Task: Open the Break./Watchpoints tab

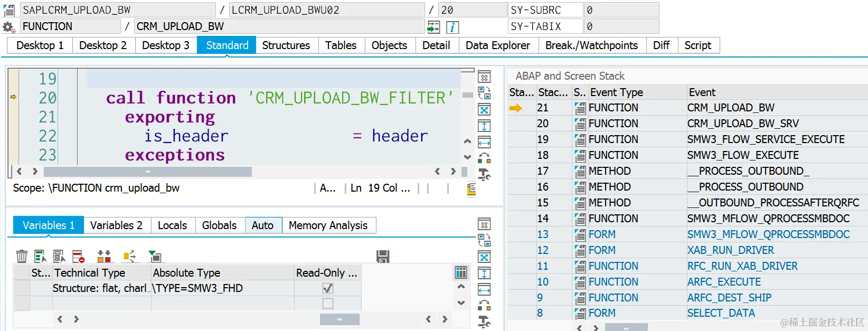Action: pos(591,45)
